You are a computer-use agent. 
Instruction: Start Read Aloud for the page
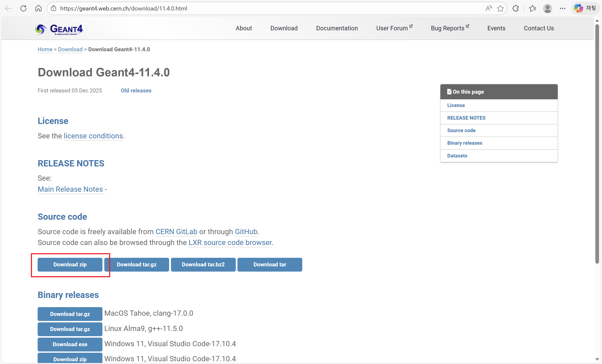pyautogui.click(x=489, y=8)
